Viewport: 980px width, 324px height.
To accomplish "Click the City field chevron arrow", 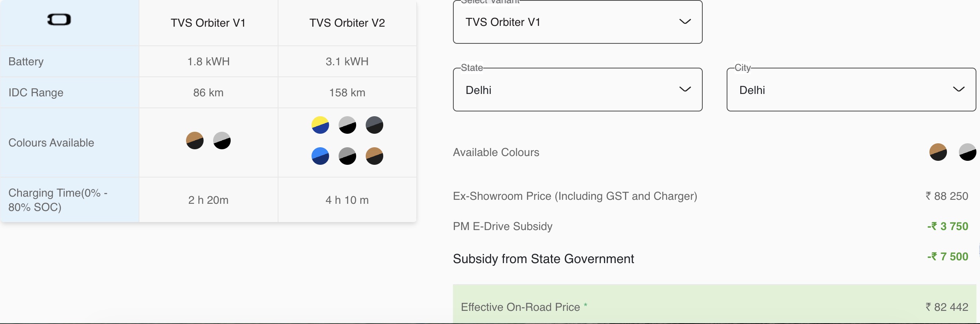I will [958, 90].
